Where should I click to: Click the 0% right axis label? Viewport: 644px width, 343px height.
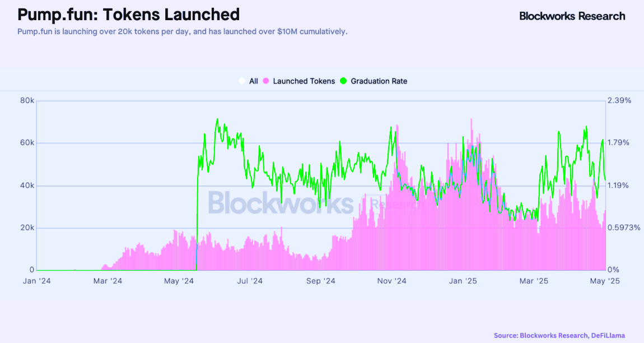click(613, 270)
